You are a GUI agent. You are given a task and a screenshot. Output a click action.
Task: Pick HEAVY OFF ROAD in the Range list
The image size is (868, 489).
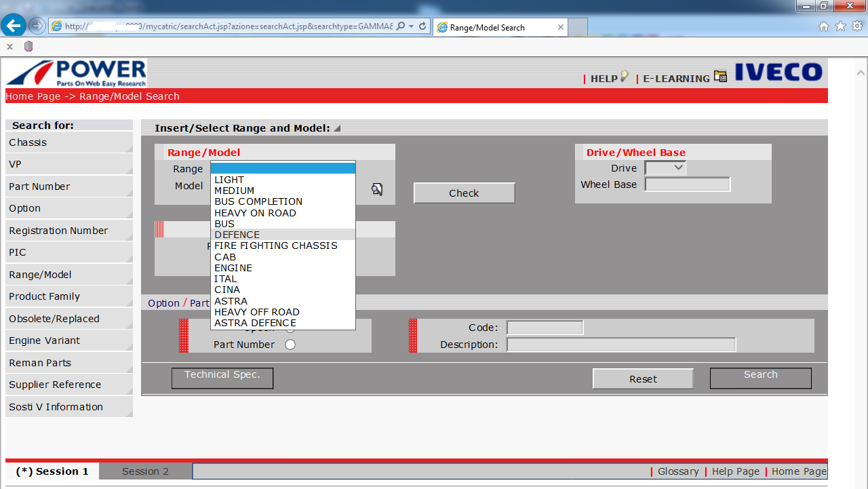pos(256,312)
